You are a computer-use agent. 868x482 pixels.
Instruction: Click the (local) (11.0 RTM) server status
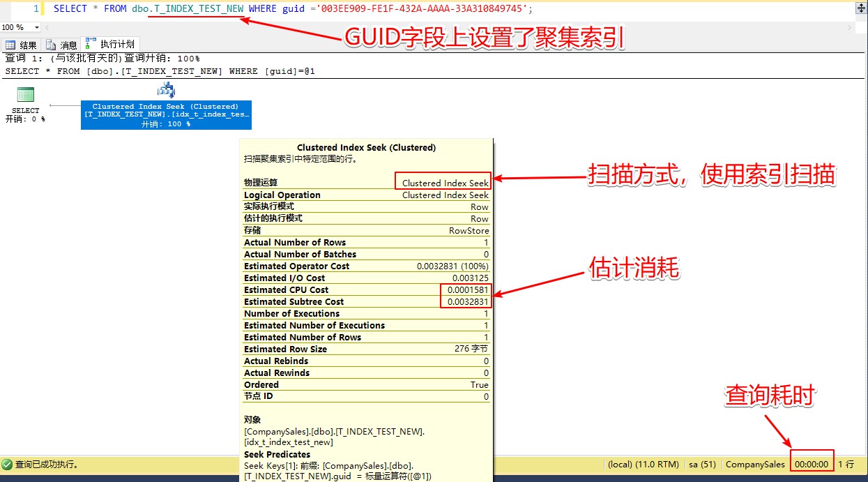pos(643,464)
